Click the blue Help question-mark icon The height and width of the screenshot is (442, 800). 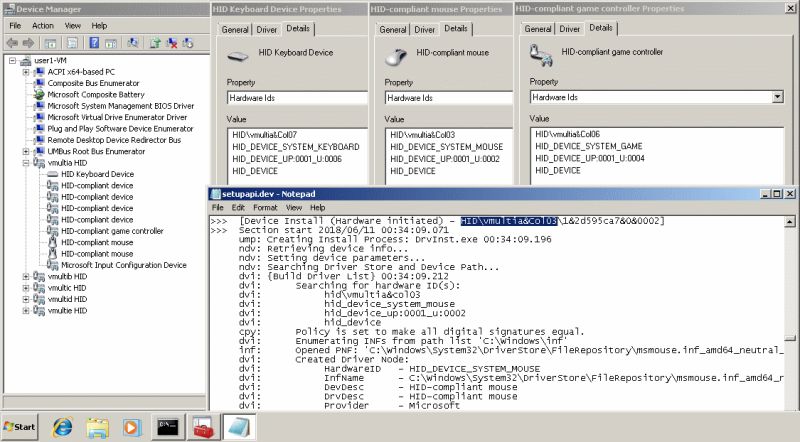coord(94,43)
